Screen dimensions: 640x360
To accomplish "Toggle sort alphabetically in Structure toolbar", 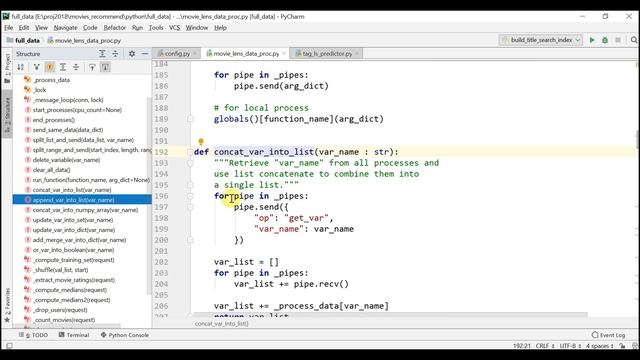I will tap(20, 67).
